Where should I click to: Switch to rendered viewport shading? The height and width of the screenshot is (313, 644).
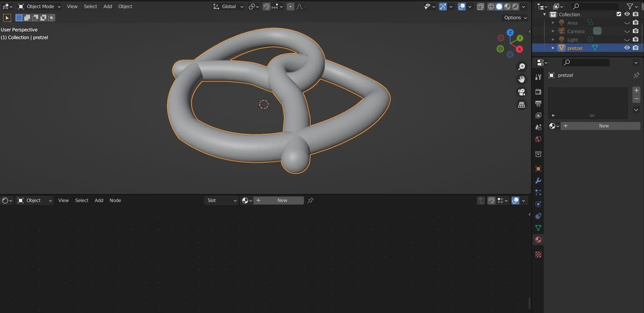[x=515, y=6]
